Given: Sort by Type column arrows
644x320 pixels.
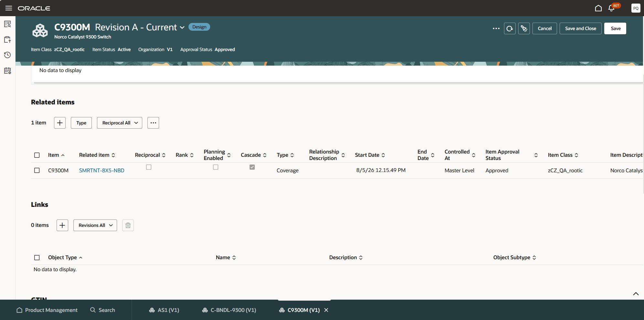Looking at the screenshot, I should tap(292, 155).
